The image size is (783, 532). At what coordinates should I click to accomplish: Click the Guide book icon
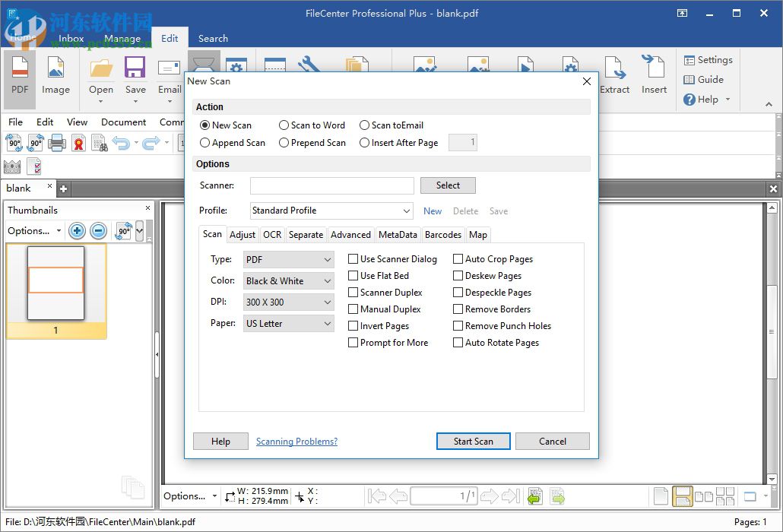tap(689, 80)
